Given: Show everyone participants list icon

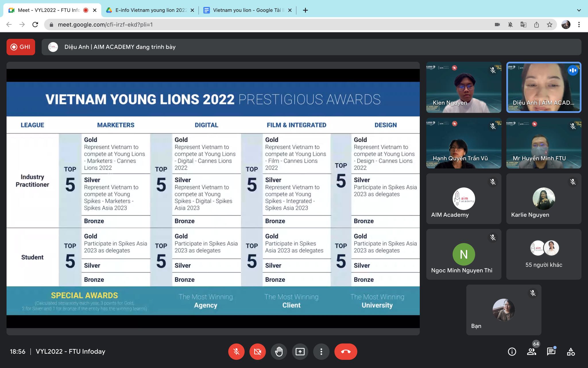Looking at the screenshot, I should click(x=531, y=352).
